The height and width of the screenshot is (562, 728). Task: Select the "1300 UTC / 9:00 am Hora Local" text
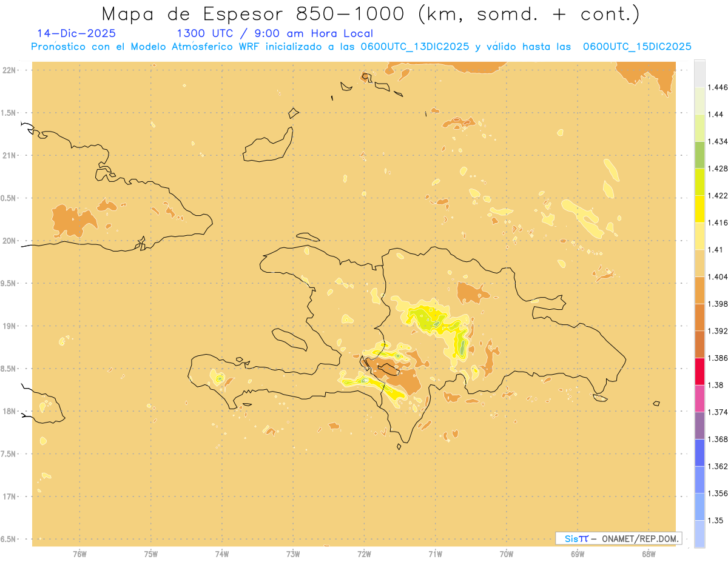click(274, 33)
